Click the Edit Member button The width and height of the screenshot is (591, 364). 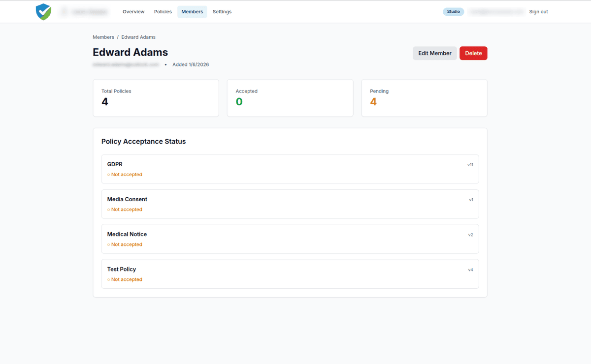click(x=434, y=53)
